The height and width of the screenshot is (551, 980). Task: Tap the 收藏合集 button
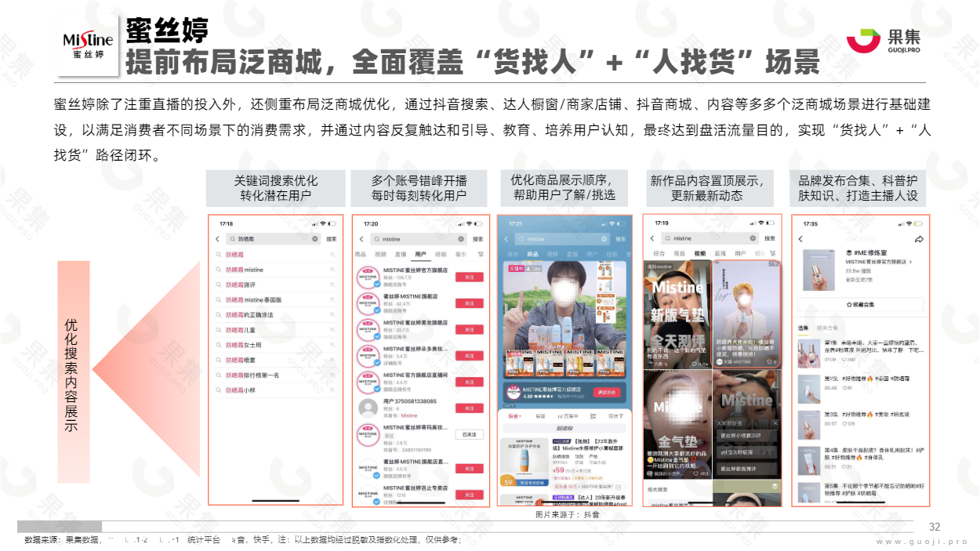point(861,304)
